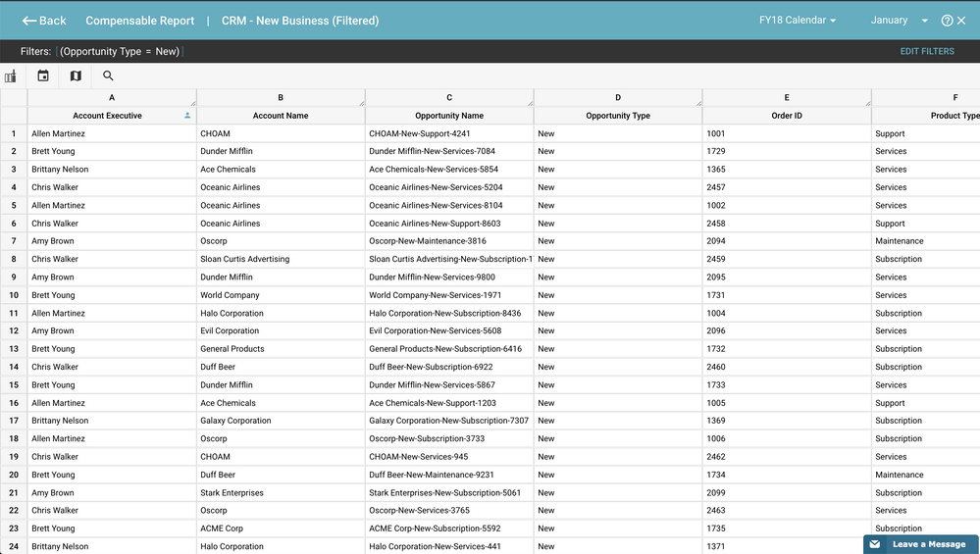
Task: Click Order ID 2095
Action: pyautogui.click(x=787, y=277)
